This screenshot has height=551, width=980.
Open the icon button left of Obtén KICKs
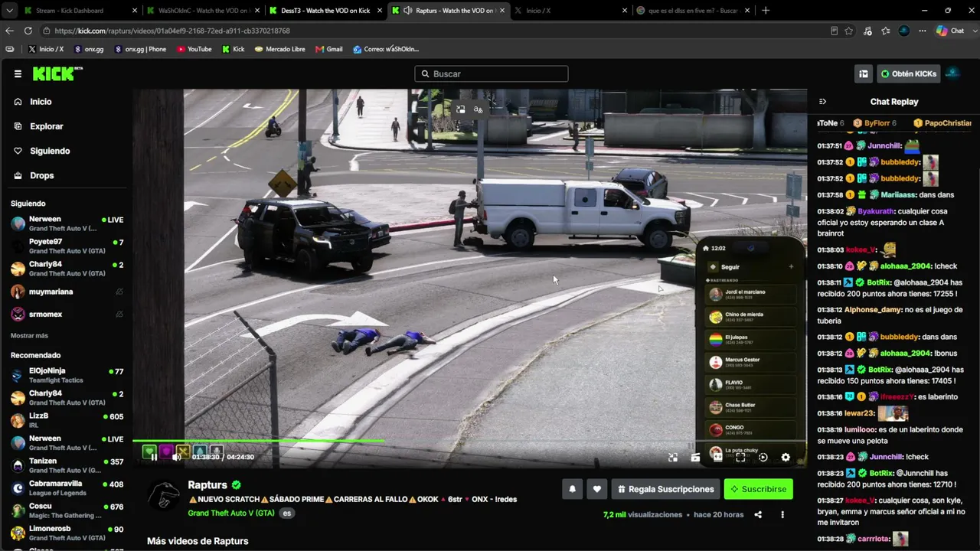click(864, 74)
